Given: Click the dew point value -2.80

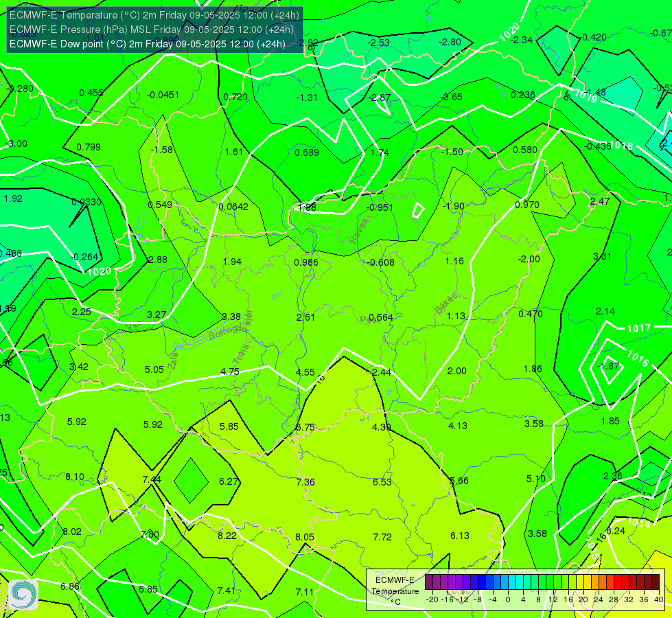Looking at the screenshot, I should tap(450, 42).
